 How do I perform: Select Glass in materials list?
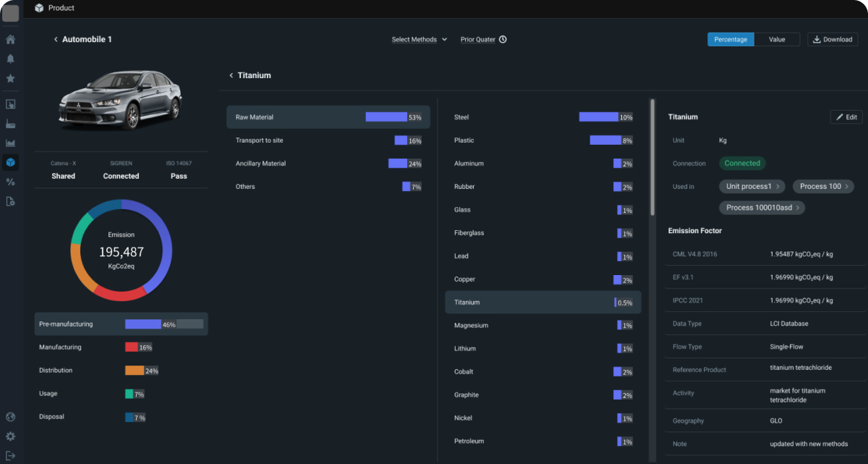coord(543,210)
